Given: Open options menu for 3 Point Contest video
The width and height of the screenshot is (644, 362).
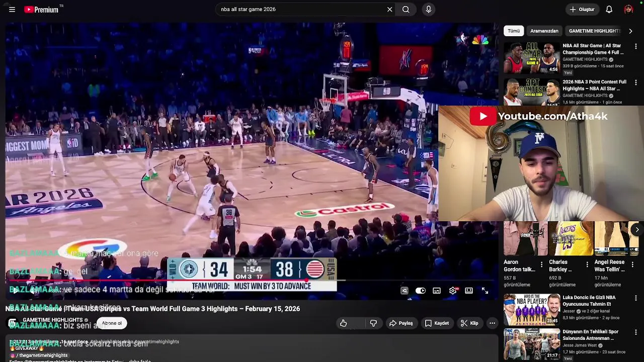Looking at the screenshot, I should (x=636, y=82).
